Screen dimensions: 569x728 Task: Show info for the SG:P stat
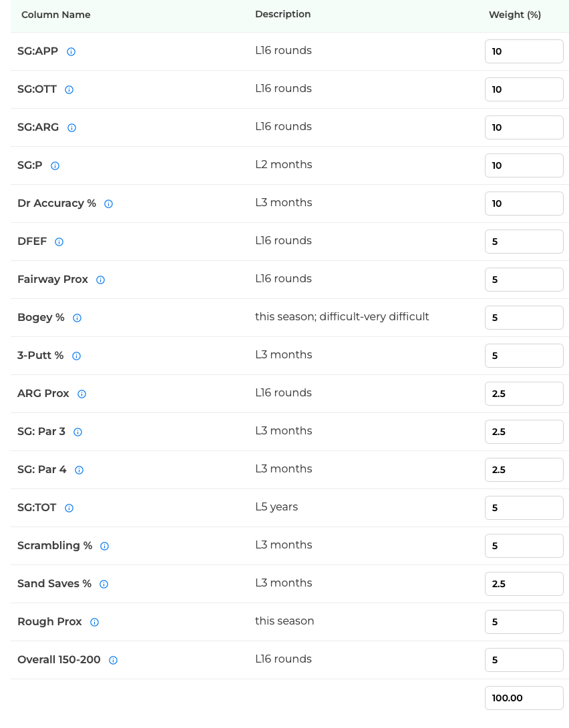coord(55,165)
